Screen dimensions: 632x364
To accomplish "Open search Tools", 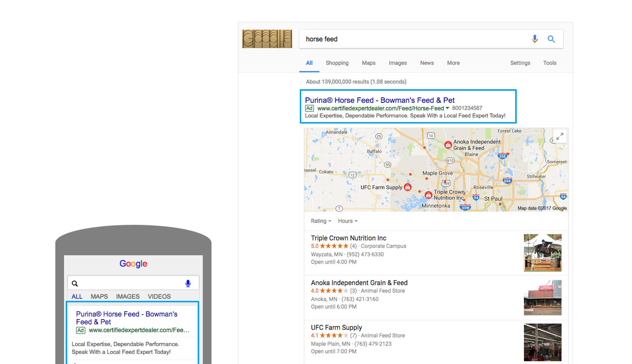I will 550,63.
